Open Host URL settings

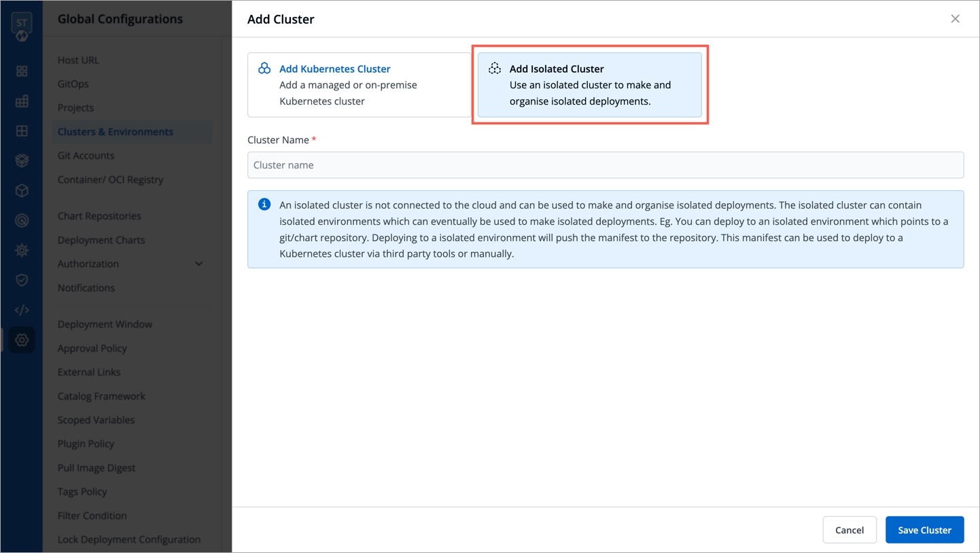click(78, 60)
